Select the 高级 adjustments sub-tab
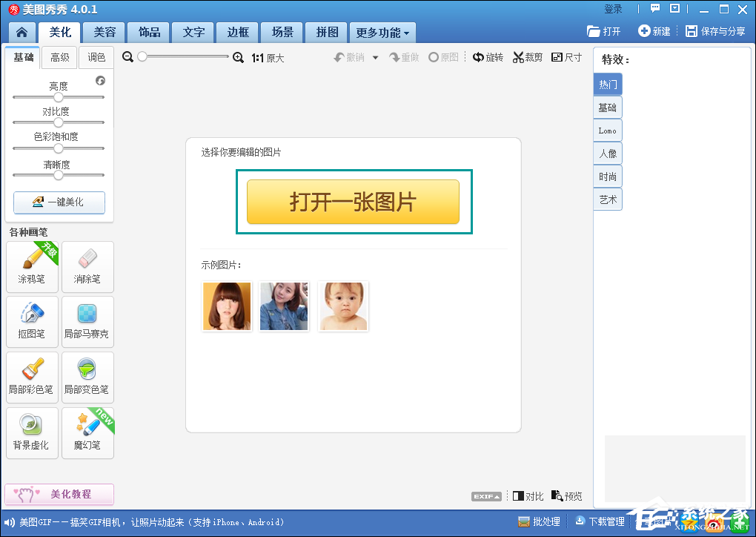 point(60,57)
